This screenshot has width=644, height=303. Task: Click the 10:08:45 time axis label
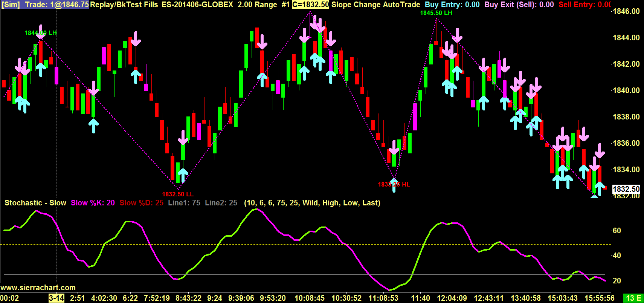coord(310,298)
